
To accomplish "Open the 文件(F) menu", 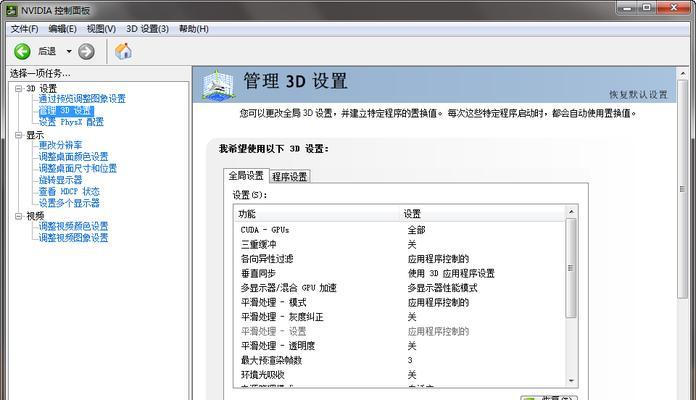I will (24, 29).
